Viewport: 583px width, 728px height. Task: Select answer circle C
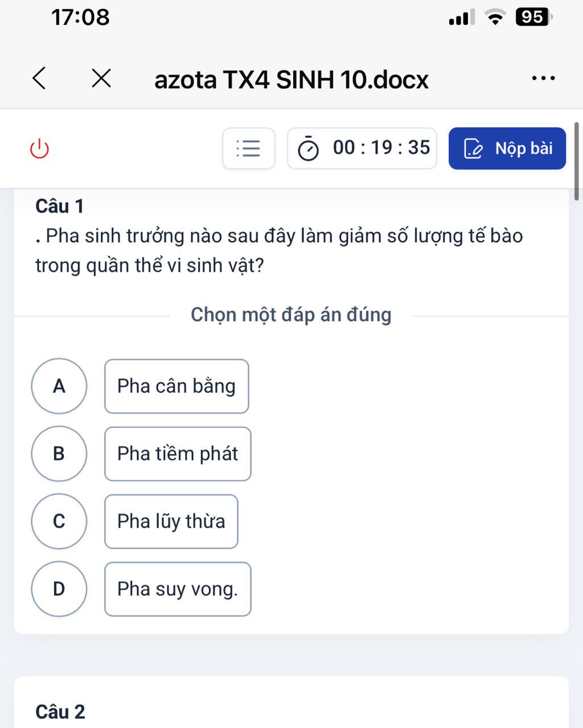[59, 521]
